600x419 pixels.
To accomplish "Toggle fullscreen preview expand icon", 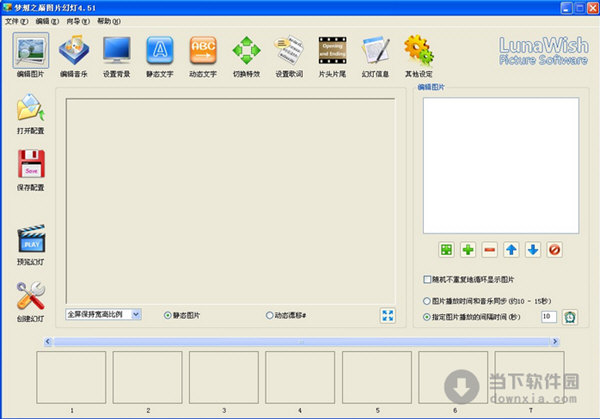I will (388, 315).
